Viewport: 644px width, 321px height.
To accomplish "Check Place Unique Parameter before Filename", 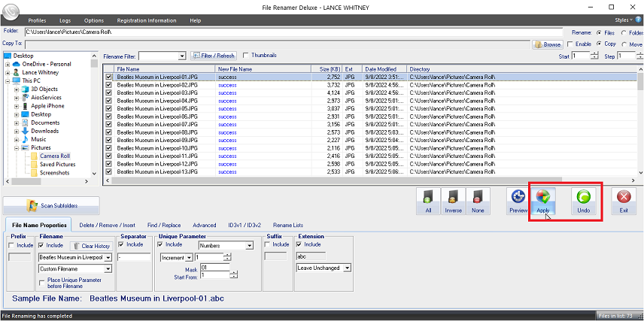I will pyautogui.click(x=42, y=283).
